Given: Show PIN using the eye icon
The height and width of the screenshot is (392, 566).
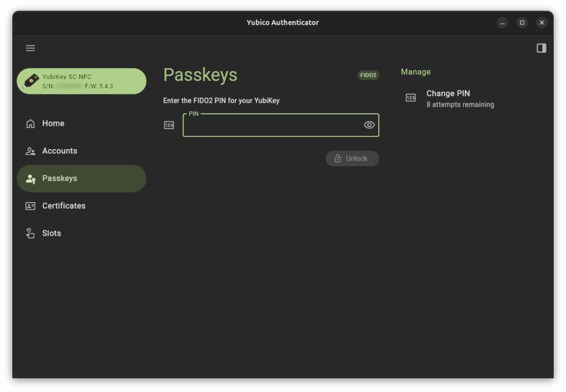Looking at the screenshot, I should (x=369, y=125).
